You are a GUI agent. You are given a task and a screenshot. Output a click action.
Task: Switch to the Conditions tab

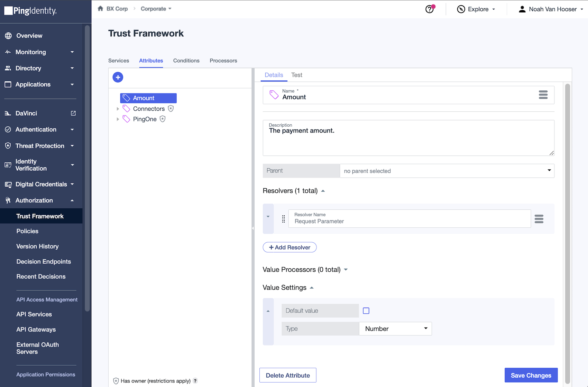pyautogui.click(x=186, y=61)
